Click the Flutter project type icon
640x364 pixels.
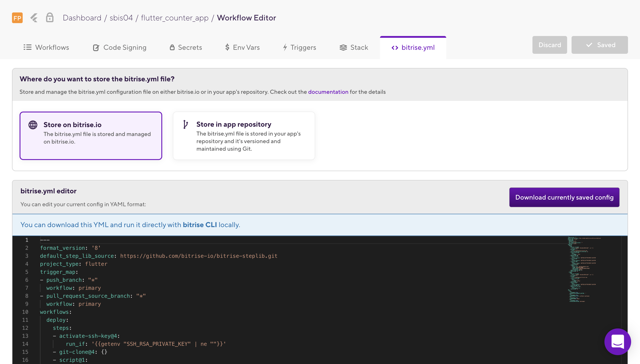[x=34, y=18]
